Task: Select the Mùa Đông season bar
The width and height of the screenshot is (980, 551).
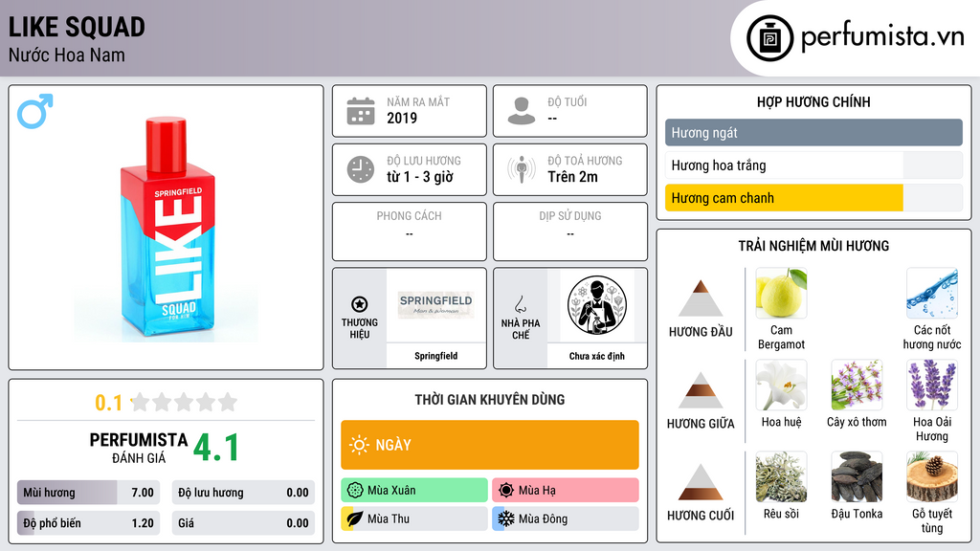Action: tap(566, 518)
